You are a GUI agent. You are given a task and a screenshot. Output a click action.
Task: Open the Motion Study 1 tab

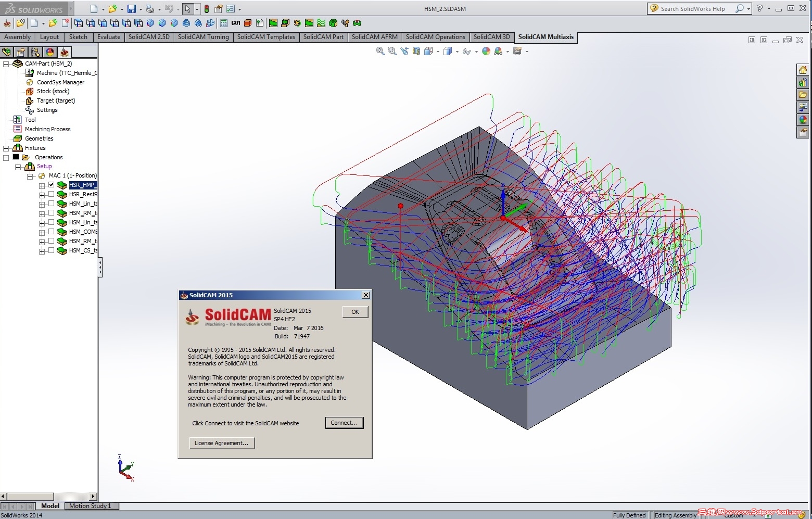pos(91,506)
